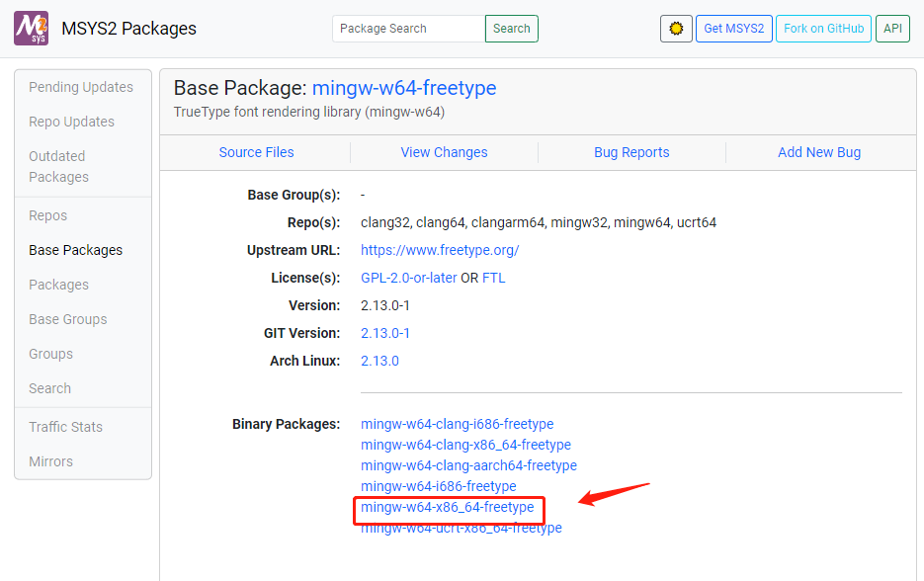Select Bug Reports tab
The width and height of the screenshot is (924, 581).
(631, 152)
